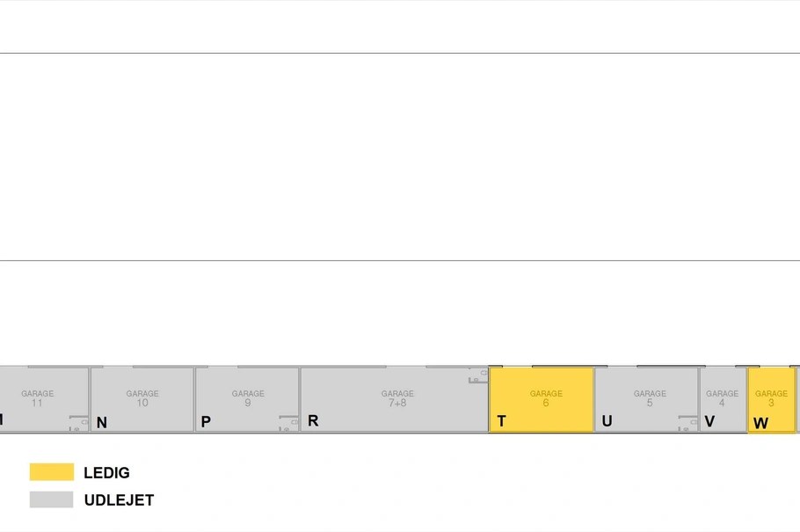This screenshot has height=532, width=800.
Task: Select the Garage 11 unit
Action: click(44, 399)
